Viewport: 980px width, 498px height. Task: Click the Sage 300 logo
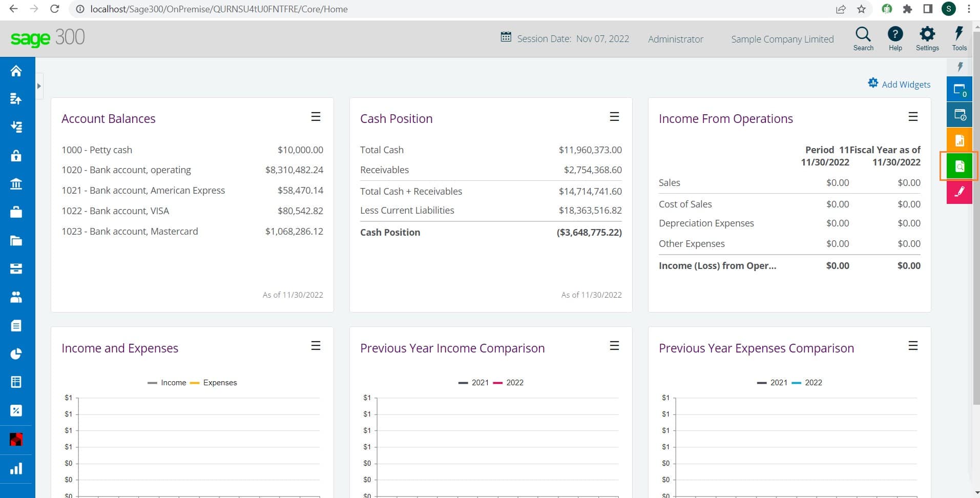tap(48, 38)
